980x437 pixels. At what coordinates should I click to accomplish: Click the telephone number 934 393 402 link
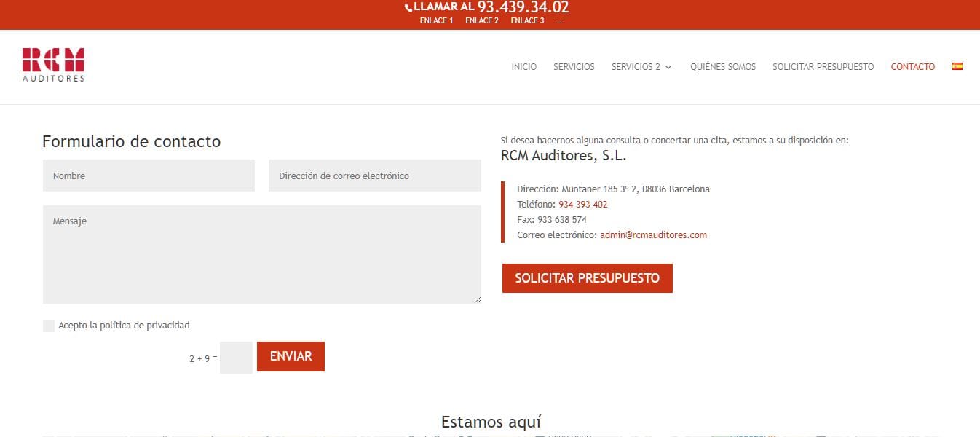[x=582, y=205]
